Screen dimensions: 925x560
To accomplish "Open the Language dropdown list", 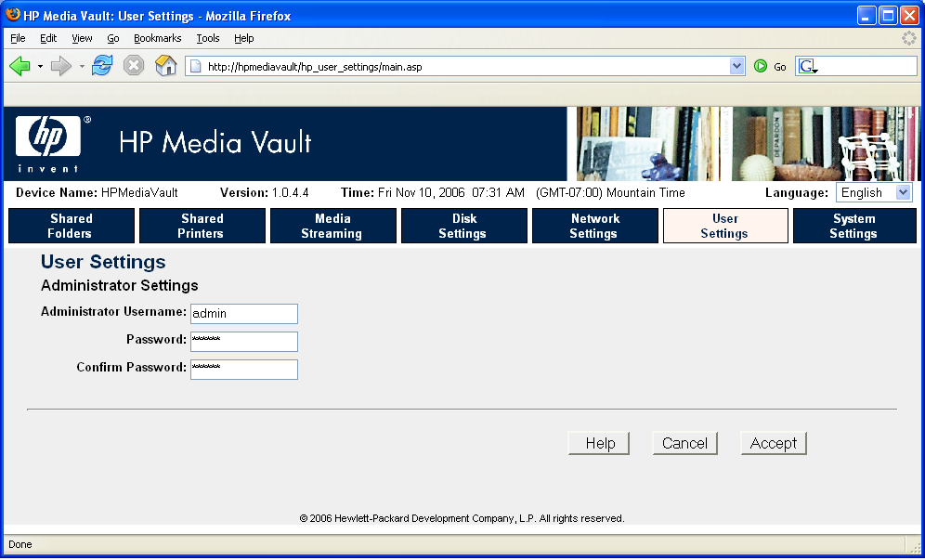I will click(874, 192).
